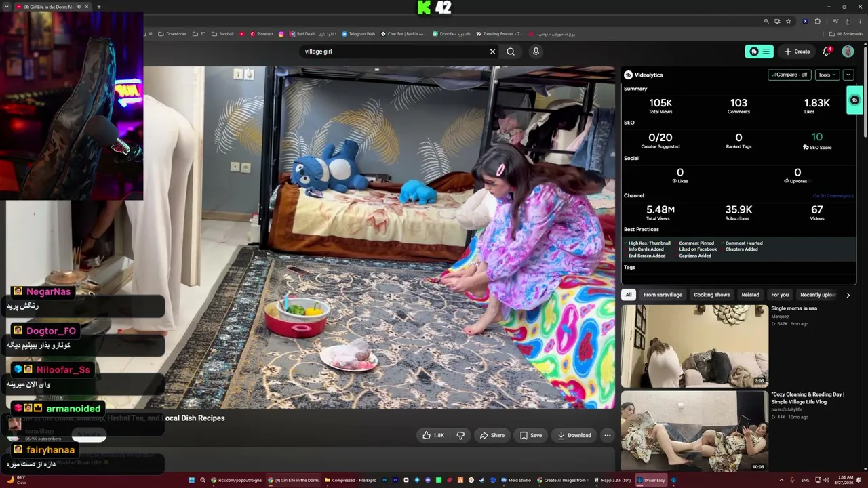Viewport: 868px width, 488px height.
Task: Clear the YouTube search box text
Action: click(x=493, y=52)
